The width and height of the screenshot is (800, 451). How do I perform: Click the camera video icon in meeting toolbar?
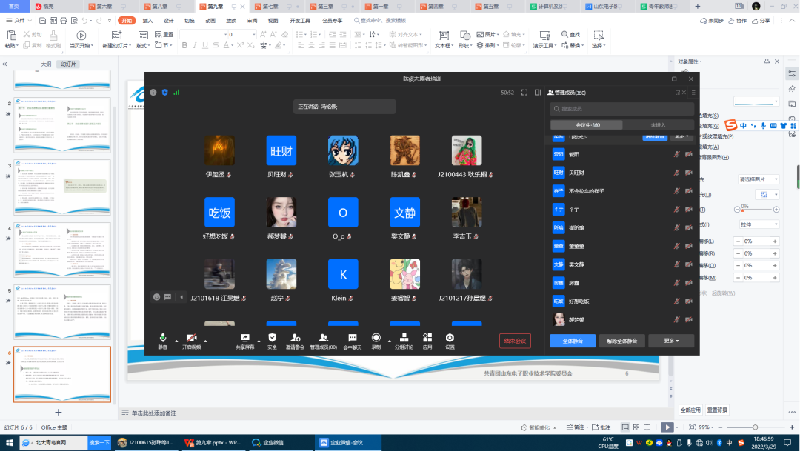(190, 338)
